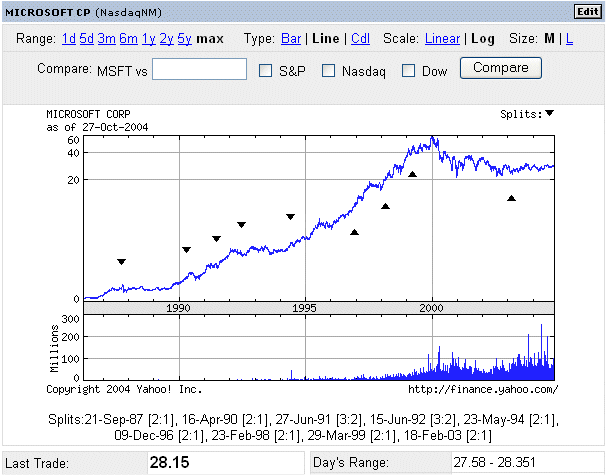This screenshot has height=475, width=606.
Task: Click the May 1994 split marker
Action: [x=290, y=216]
